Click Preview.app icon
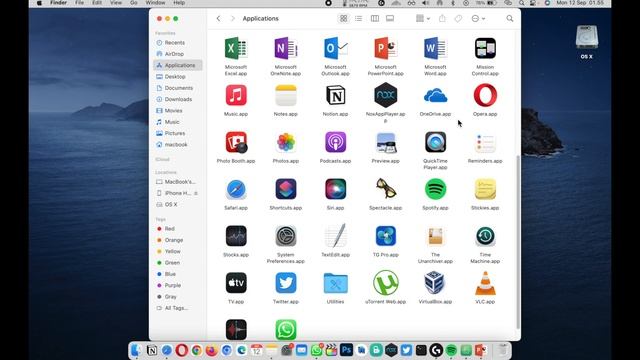This screenshot has width=640, height=360. tap(385, 142)
